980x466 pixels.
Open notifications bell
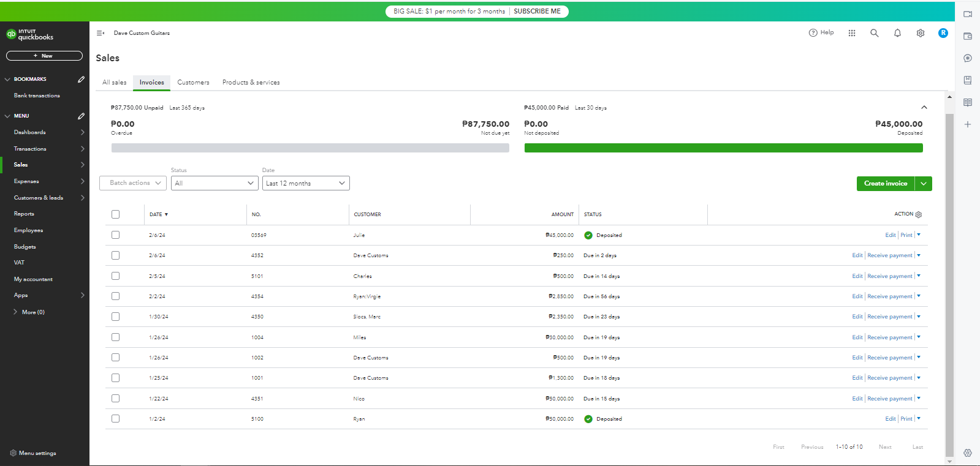click(x=897, y=33)
